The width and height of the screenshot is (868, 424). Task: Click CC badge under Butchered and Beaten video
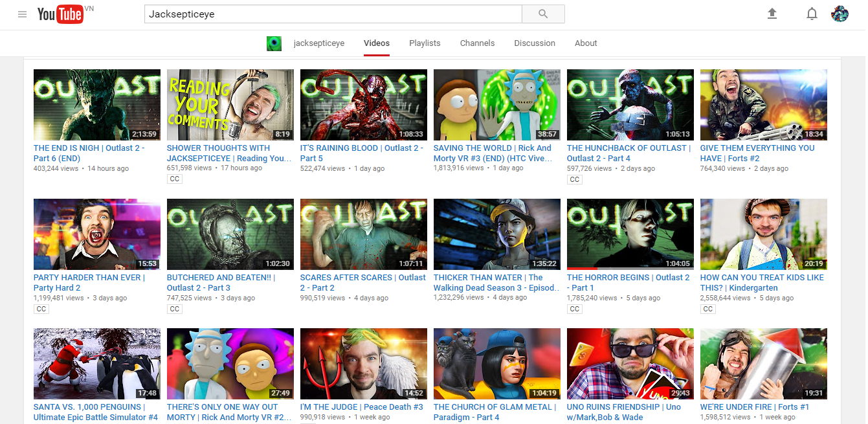click(x=174, y=309)
